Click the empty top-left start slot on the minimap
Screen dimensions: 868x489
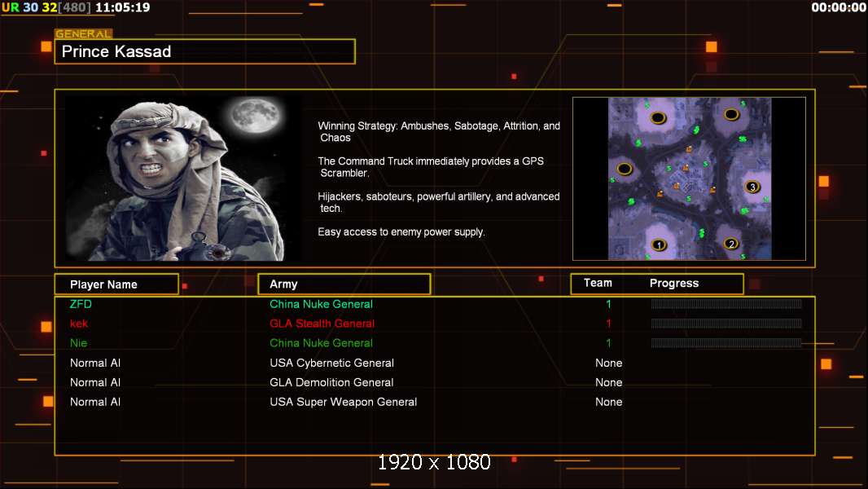click(658, 117)
